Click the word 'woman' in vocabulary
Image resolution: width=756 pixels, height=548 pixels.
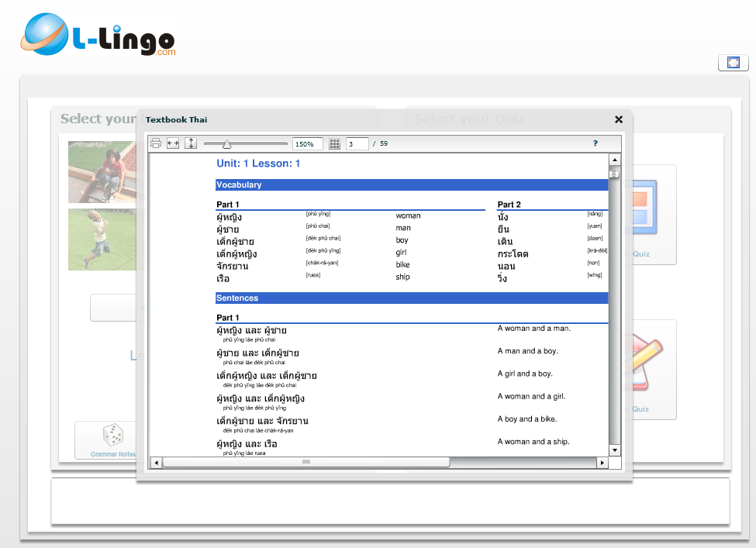pyautogui.click(x=408, y=216)
